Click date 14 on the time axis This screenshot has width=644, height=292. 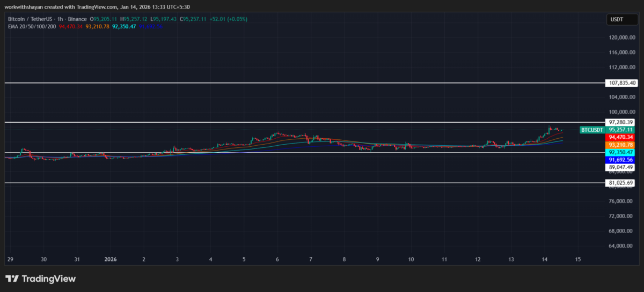544,259
